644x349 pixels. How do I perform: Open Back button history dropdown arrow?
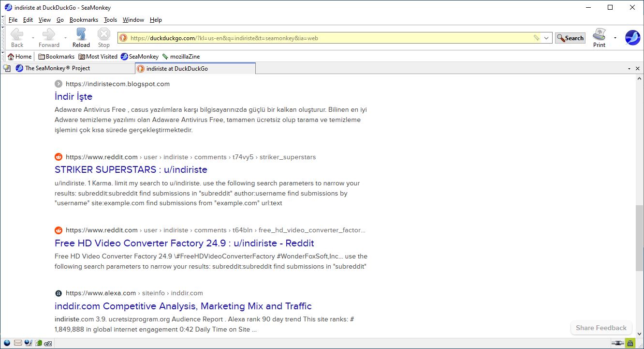pyautogui.click(x=33, y=38)
